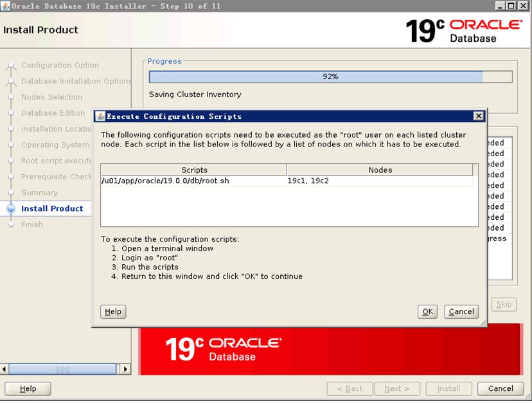Click the Java icon in installer title bar
This screenshot has height=403, width=532.
pyautogui.click(x=5, y=6)
